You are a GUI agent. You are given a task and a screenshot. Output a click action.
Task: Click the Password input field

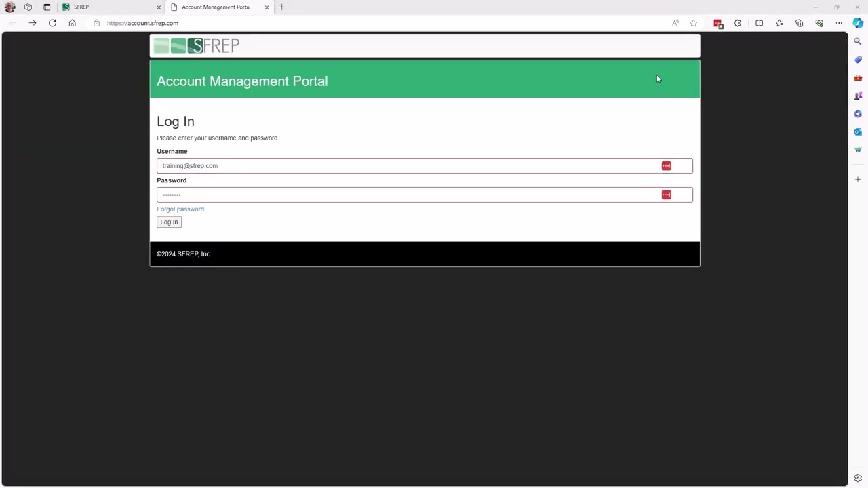[425, 195]
